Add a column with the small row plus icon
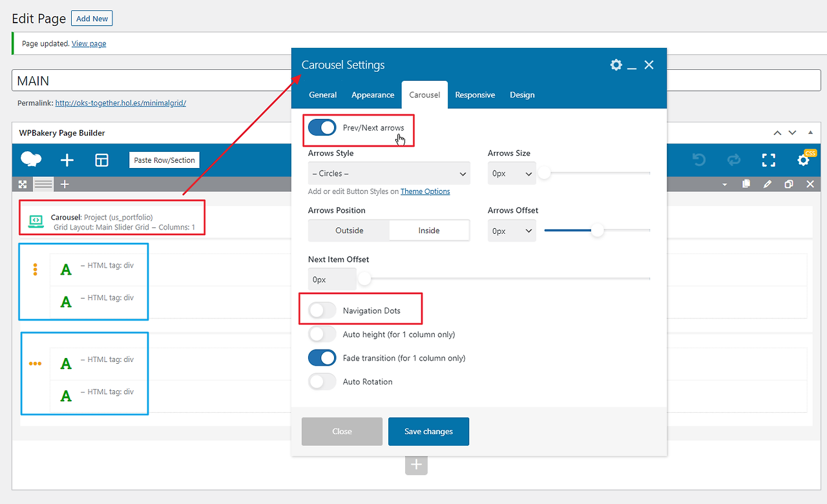827x504 pixels. tap(65, 184)
